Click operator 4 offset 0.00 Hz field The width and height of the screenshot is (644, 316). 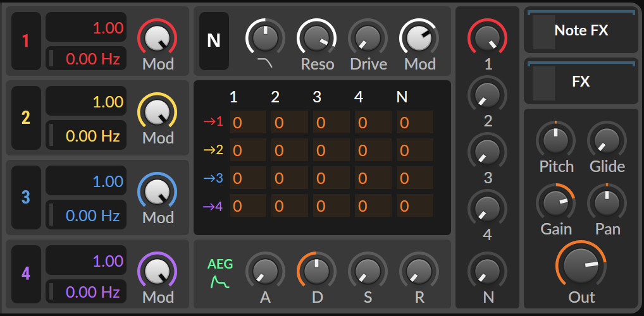pos(86,292)
